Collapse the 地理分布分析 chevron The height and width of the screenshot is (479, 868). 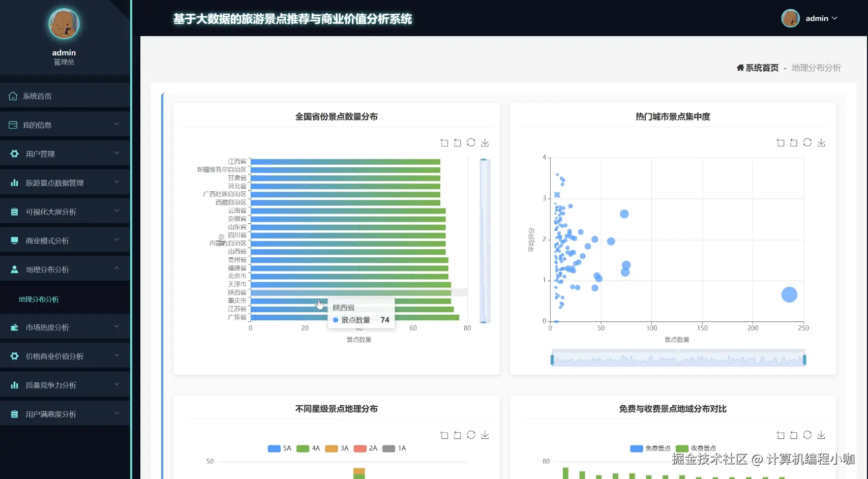tap(116, 268)
